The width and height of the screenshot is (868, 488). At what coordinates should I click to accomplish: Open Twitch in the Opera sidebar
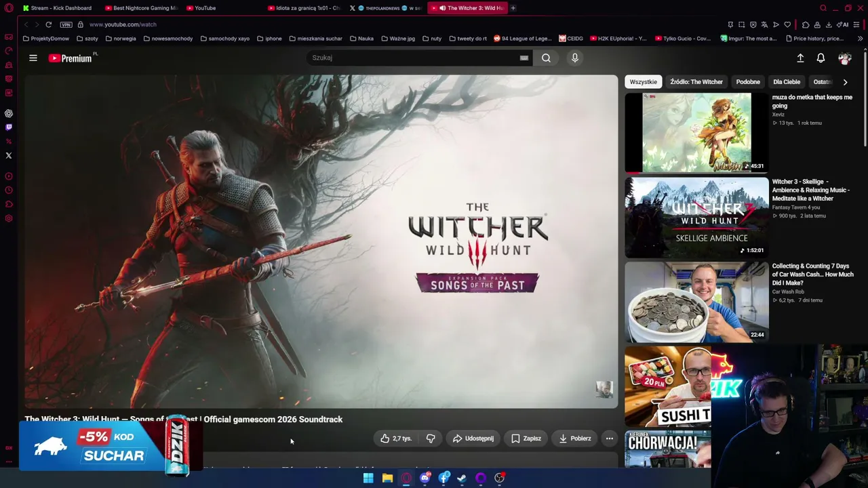click(x=9, y=127)
